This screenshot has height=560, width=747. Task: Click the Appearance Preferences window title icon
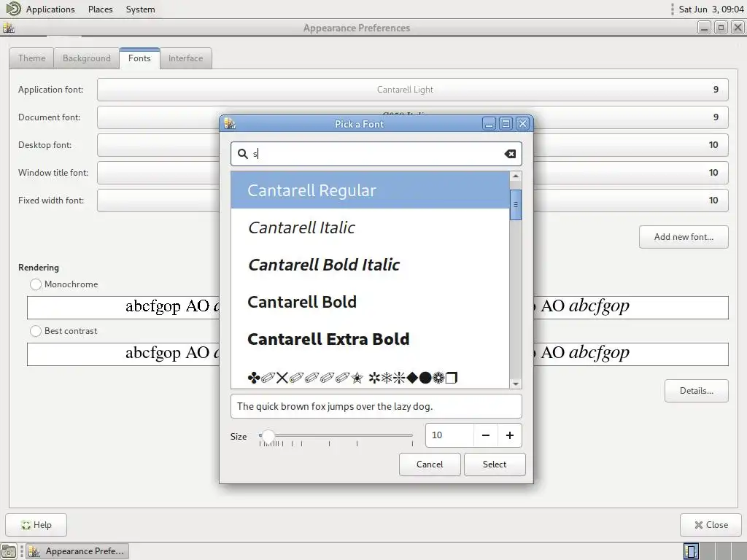(x=9, y=28)
